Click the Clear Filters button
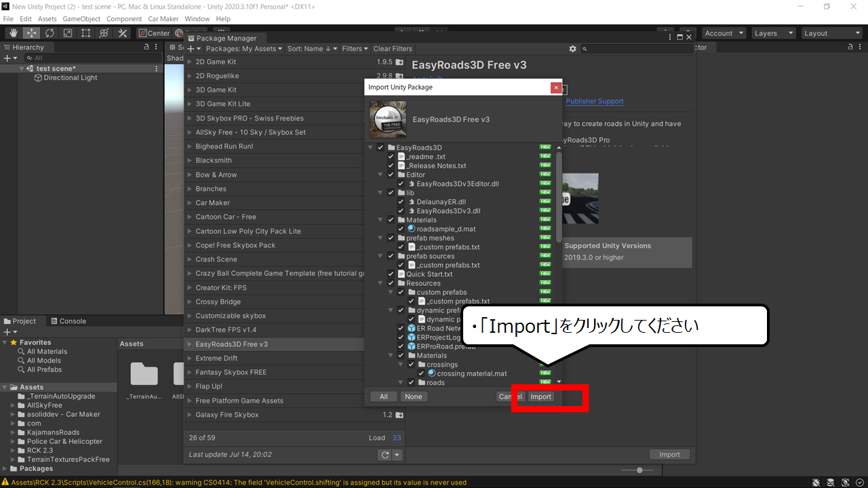This screenshot has height=488, width=868. pos(393,49)
